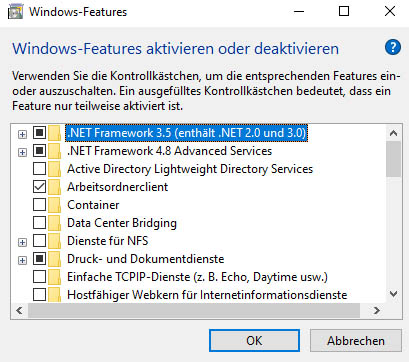The width and height of the screenshot is (409, 362).
Task: Click the blue help question mark icon
Action: click(393, 47)
